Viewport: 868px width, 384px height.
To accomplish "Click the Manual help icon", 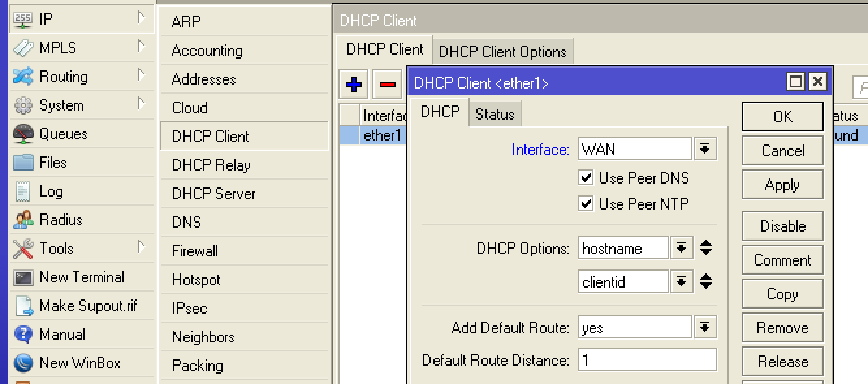I will (23, 335).
